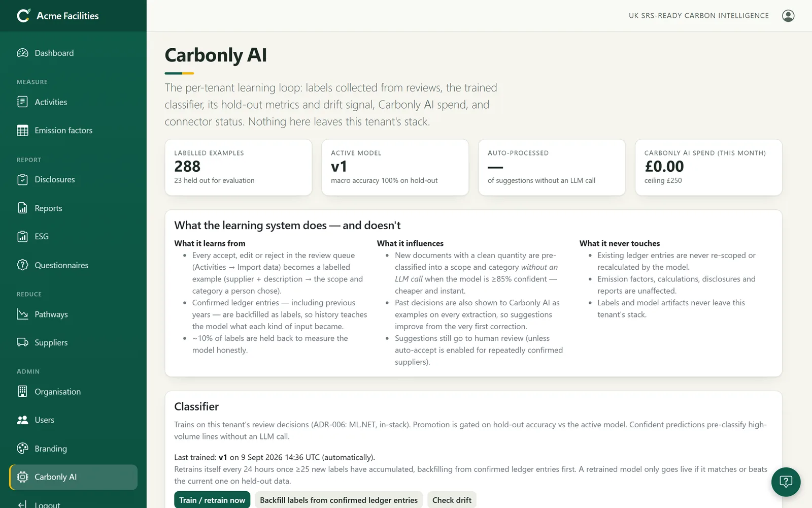The image size is (812, 508).
Task: Click 'What it influences' heading
Action: (x=410, y=243)
